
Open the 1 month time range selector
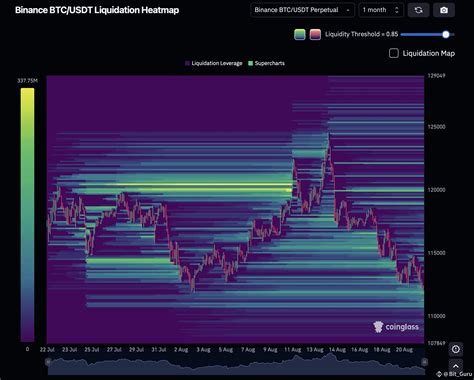point(381,10)
